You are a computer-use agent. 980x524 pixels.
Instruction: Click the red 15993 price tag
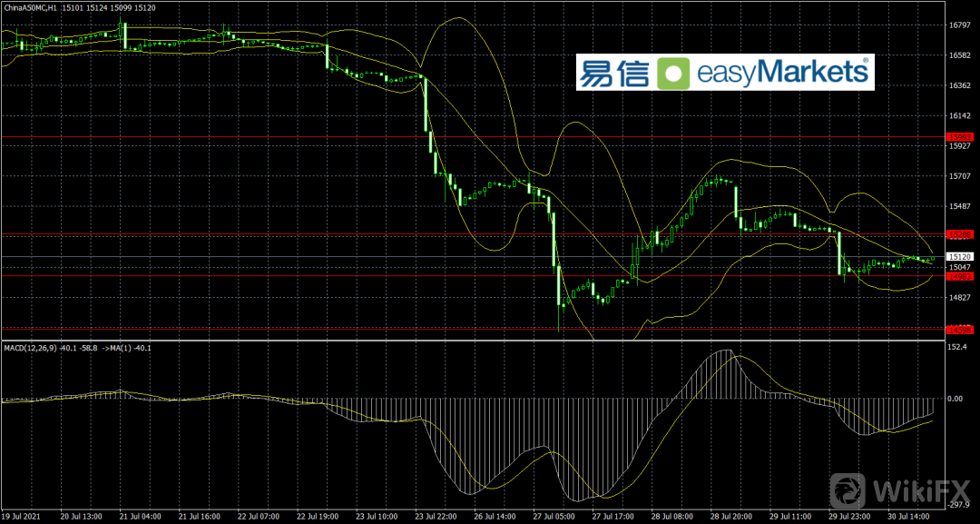click(959, 137)
